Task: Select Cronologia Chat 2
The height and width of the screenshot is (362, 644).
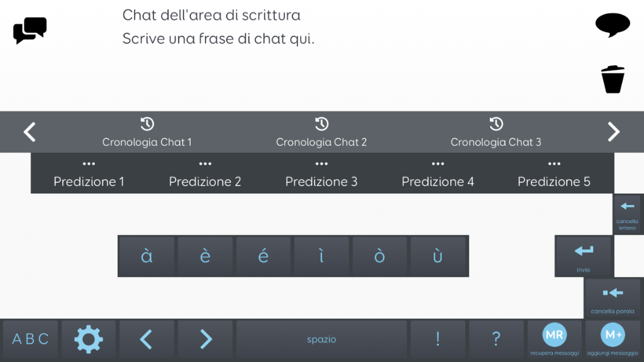Action: [x=321, y=133]
